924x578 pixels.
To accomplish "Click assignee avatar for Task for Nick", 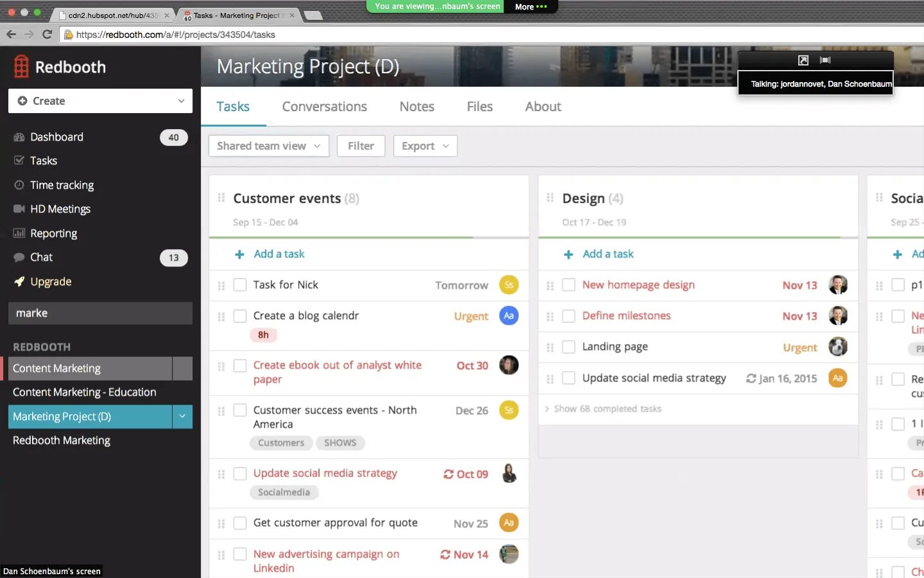I will [x=509, y=285].
